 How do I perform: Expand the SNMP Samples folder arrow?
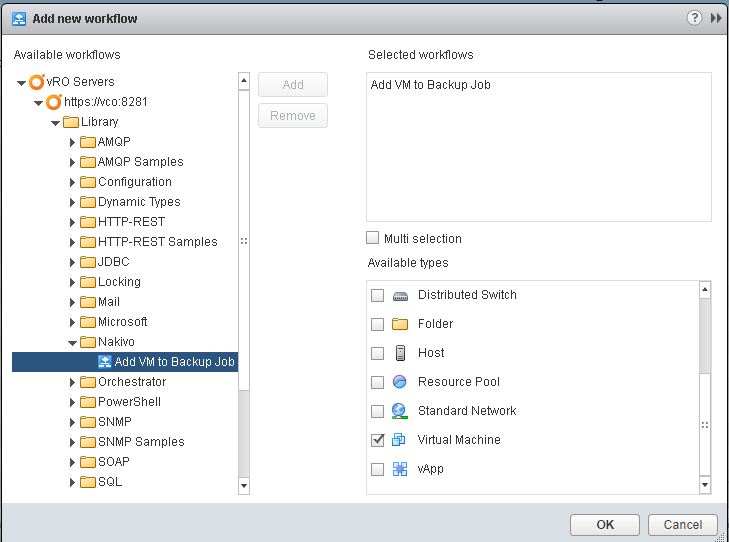click(x=72, y=442)
